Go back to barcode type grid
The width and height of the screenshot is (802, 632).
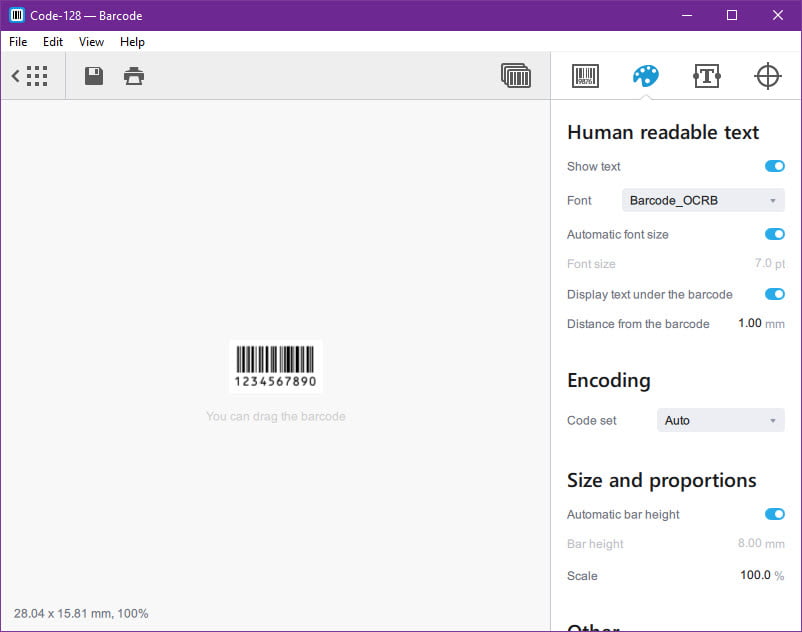click(30, 76)
